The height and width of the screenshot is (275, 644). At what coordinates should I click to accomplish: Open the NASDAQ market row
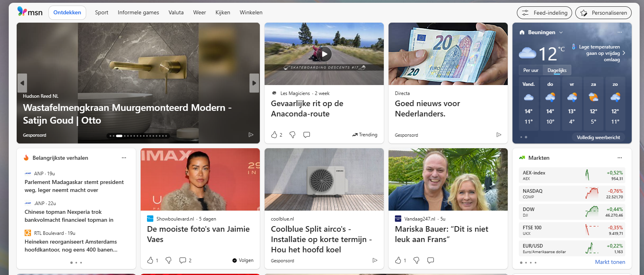click(x=572, y=194)
